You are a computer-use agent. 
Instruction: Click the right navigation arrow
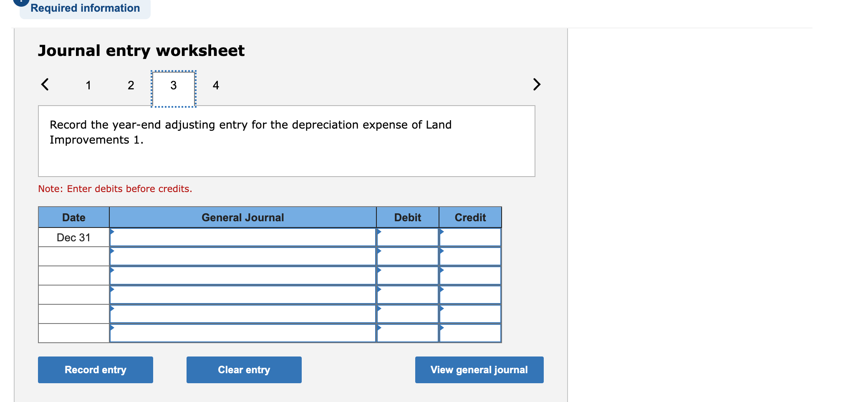click(537, 84)
